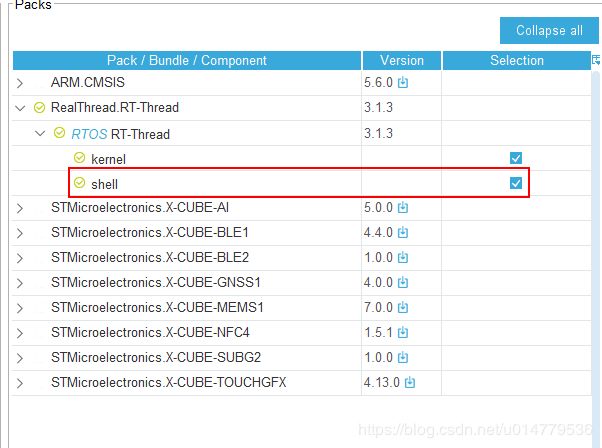602x448 pixels.
Task: Click the Pack / Bundle / Component header
Action: [187, 60]
